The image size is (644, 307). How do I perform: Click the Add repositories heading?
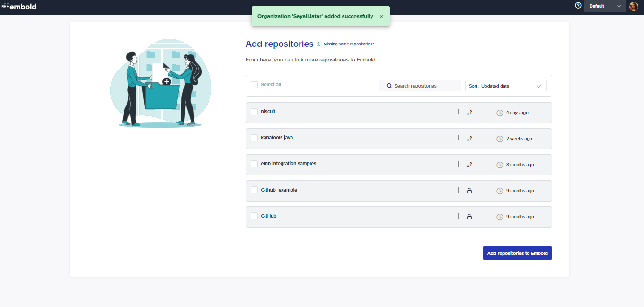point(279,44)
